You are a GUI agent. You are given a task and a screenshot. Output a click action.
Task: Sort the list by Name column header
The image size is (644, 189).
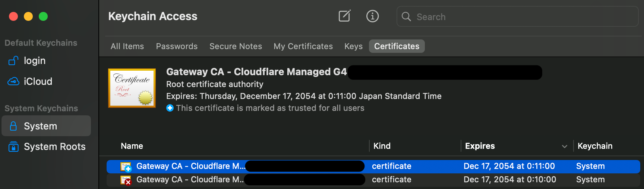pos(132,146)
